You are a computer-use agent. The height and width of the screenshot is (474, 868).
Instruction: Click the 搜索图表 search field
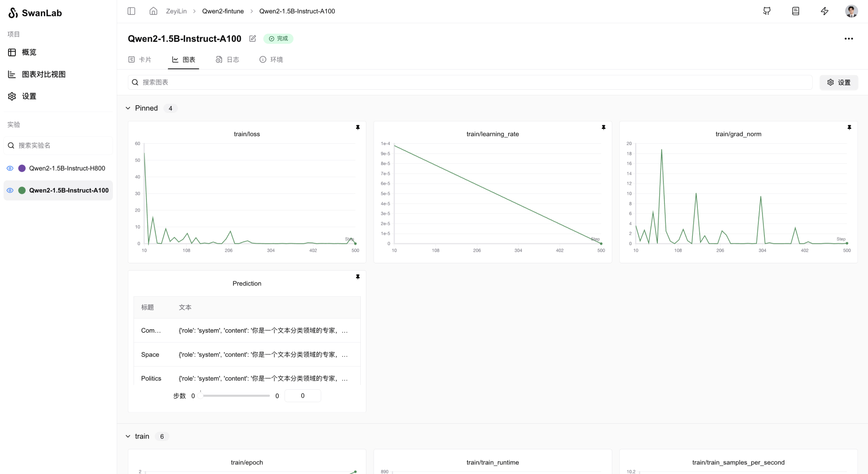(470, 82)
